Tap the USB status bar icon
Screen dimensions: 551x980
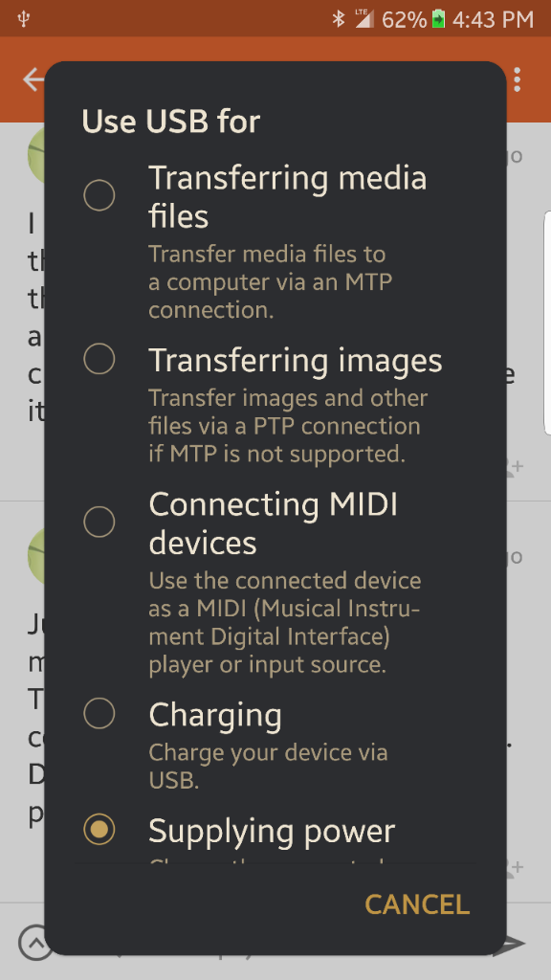pyautogui.click(x=24, y=19)
